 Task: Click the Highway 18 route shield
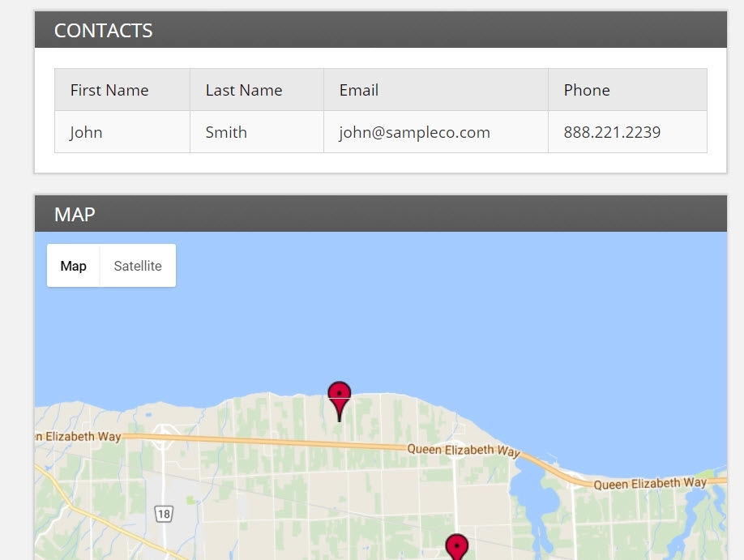[x=164, y=514]
